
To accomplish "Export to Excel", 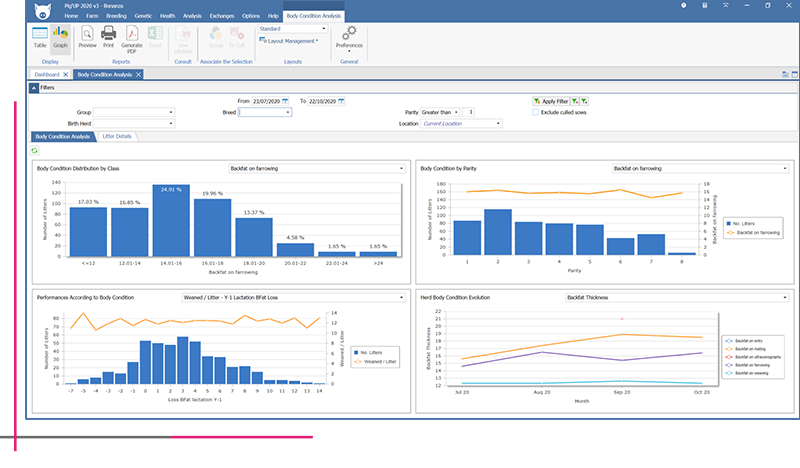I will [155, 37].
